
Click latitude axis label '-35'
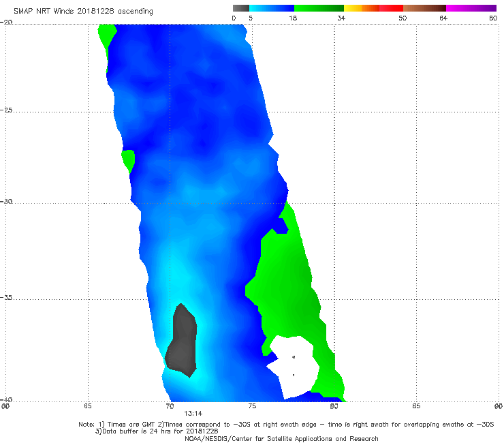pyautogui.click(x=6, y=297)
